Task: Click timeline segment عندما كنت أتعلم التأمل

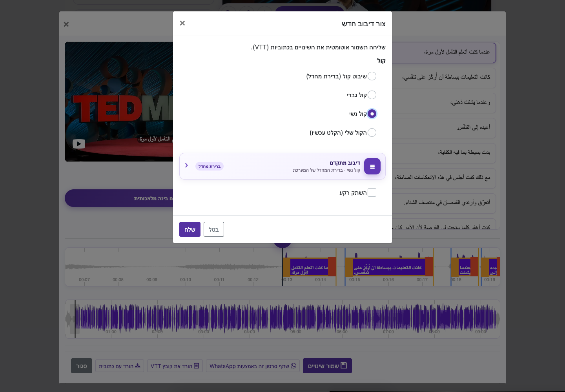Action: click(309, 267)
